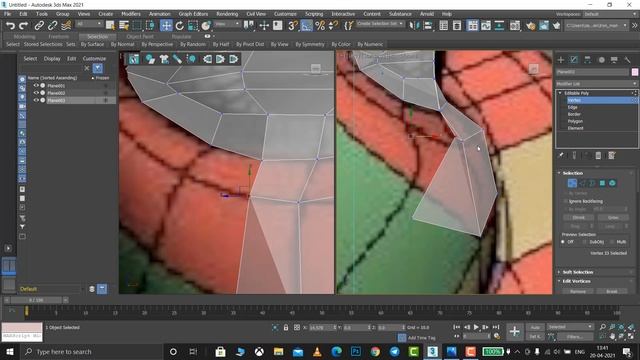Screen dimensions: 640x360
Task: Toggle the selection lock padlock icon
Action: coord(286,327)
